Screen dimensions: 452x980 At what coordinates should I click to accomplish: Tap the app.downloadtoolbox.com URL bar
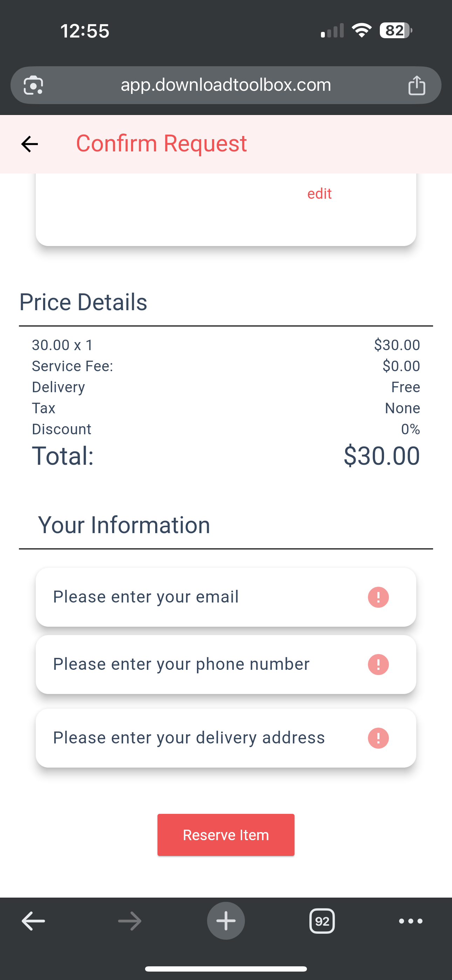coord(226,85)
